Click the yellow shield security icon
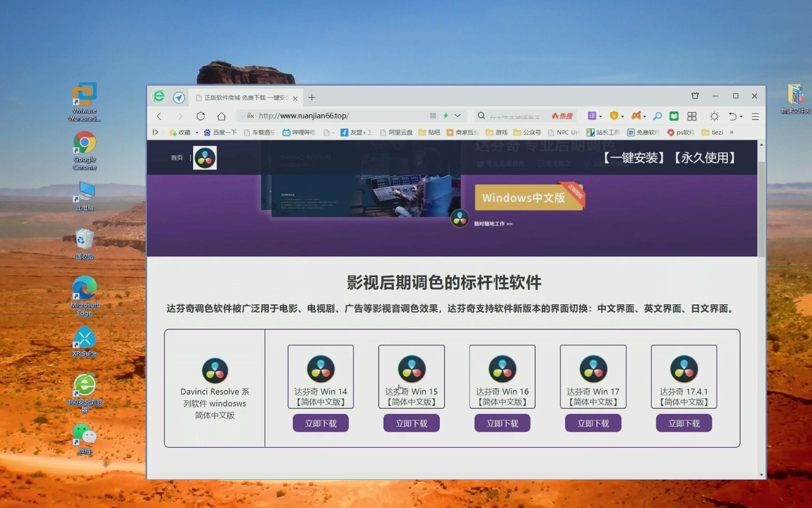This screenshot has width=812, height=508. 614,116
